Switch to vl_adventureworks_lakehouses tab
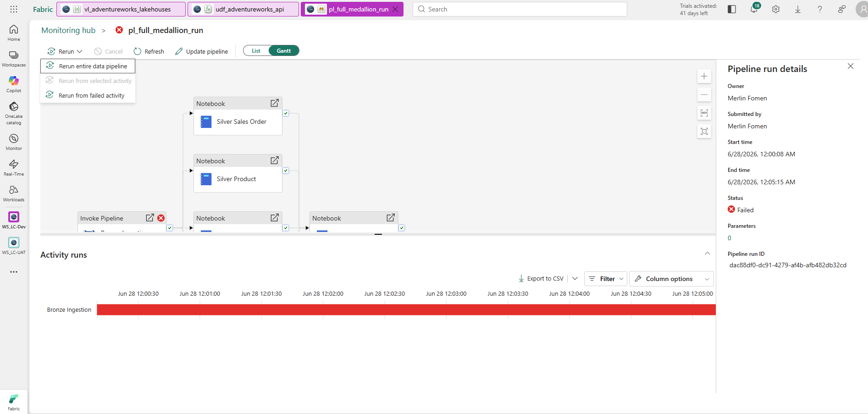This screenshot has height=414, width=868. point(121,9)
